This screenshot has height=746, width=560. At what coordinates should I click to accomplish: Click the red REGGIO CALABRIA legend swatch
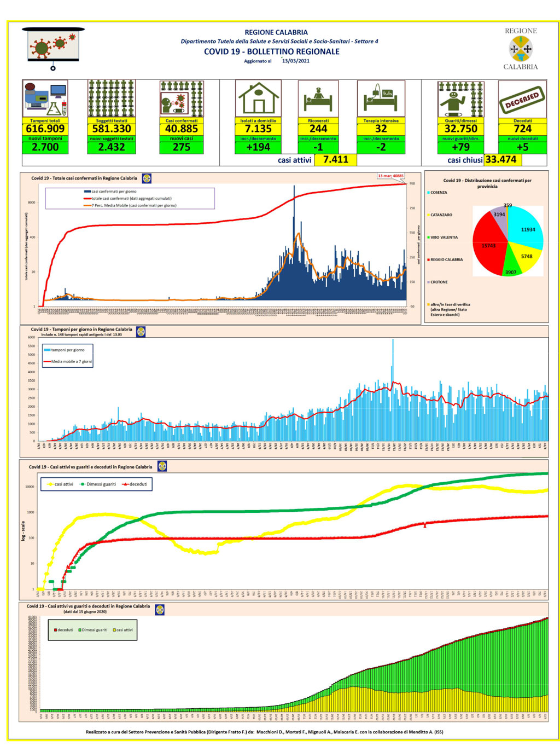click(428, 260)
